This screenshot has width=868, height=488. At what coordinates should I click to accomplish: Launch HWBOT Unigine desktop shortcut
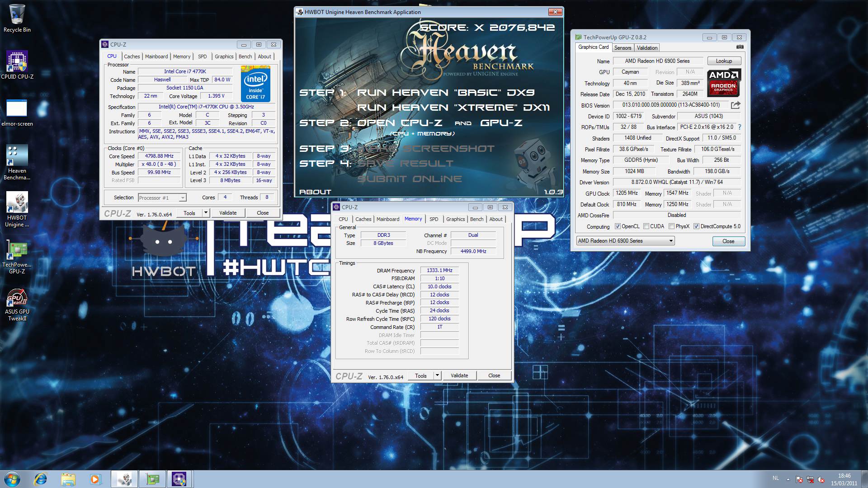click(17, 209)
